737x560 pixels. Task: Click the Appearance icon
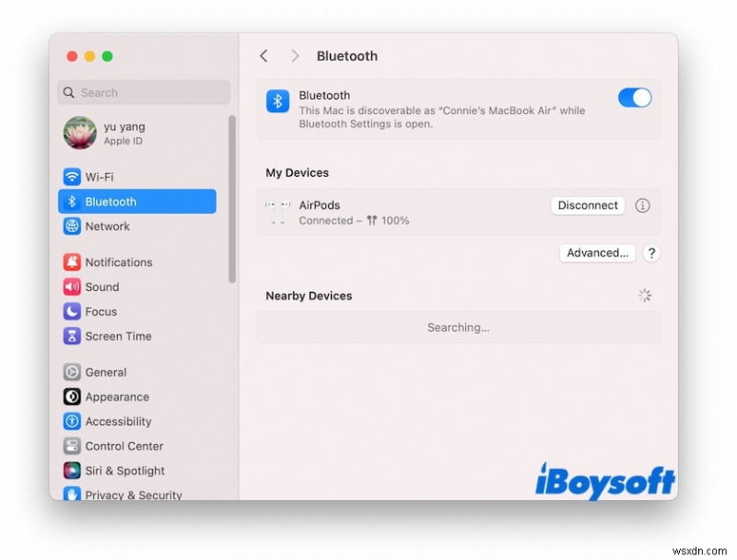click(x=72, y=396)
